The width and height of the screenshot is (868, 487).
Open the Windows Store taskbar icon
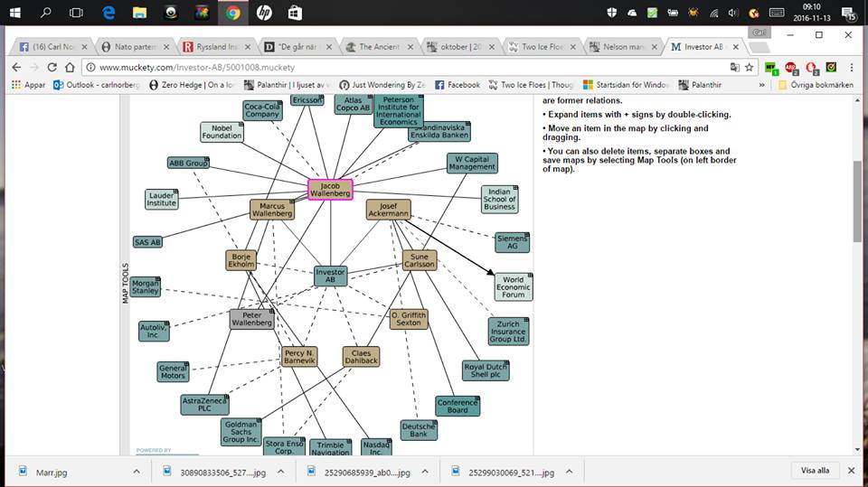(294, 13)
